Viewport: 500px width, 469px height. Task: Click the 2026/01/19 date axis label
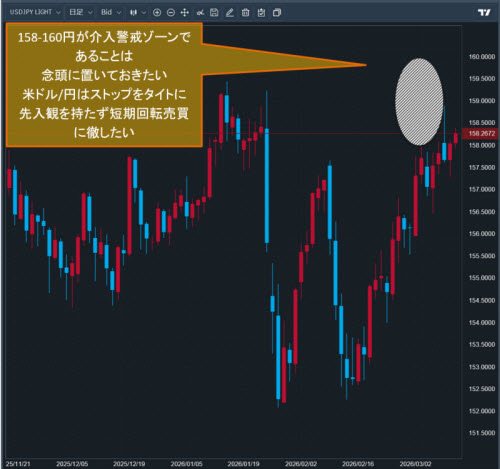click(x=243, y=464)
